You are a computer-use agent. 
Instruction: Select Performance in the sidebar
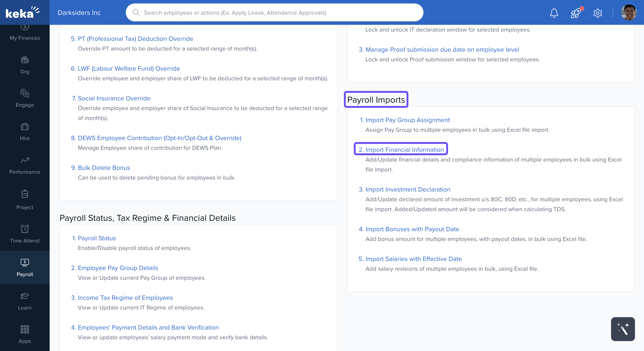(25, 166)
